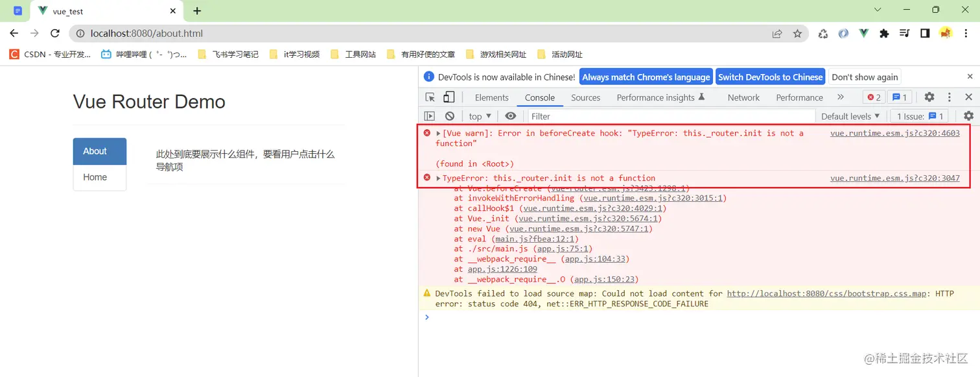Screen dimensions: 980x377
Task: Open the CSDN bookmark
Action: point(51,55)
